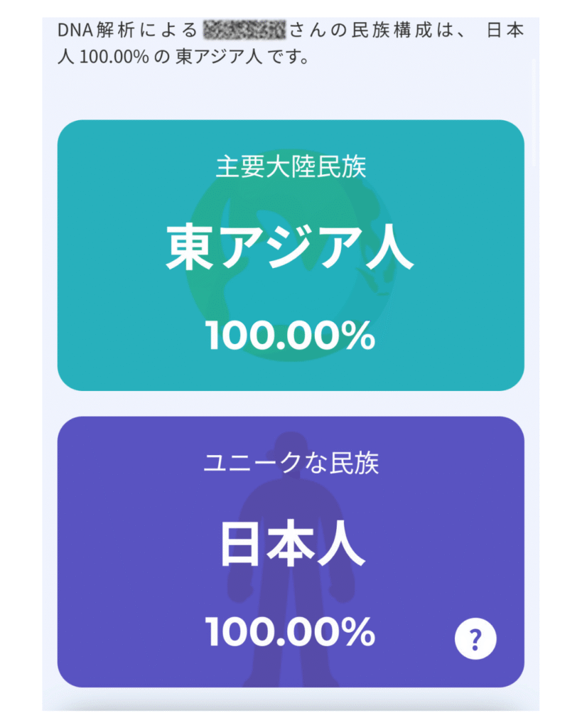Click 100.00% in the teal card
The image size is (582, 728).
(291, 335)
